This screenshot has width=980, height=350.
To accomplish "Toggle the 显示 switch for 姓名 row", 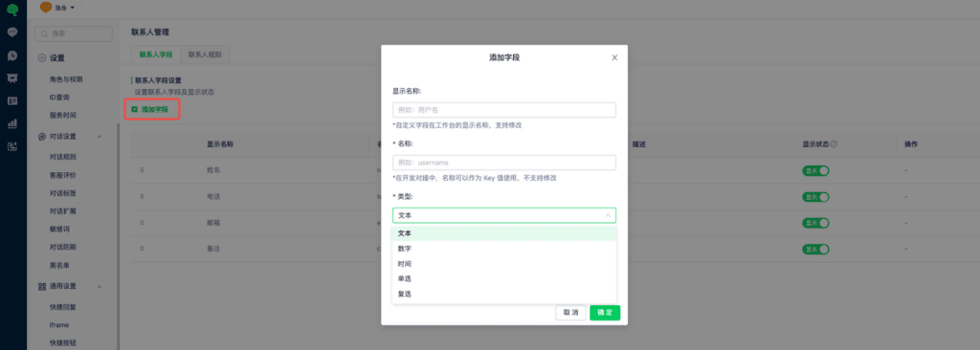I will point(815,170).
